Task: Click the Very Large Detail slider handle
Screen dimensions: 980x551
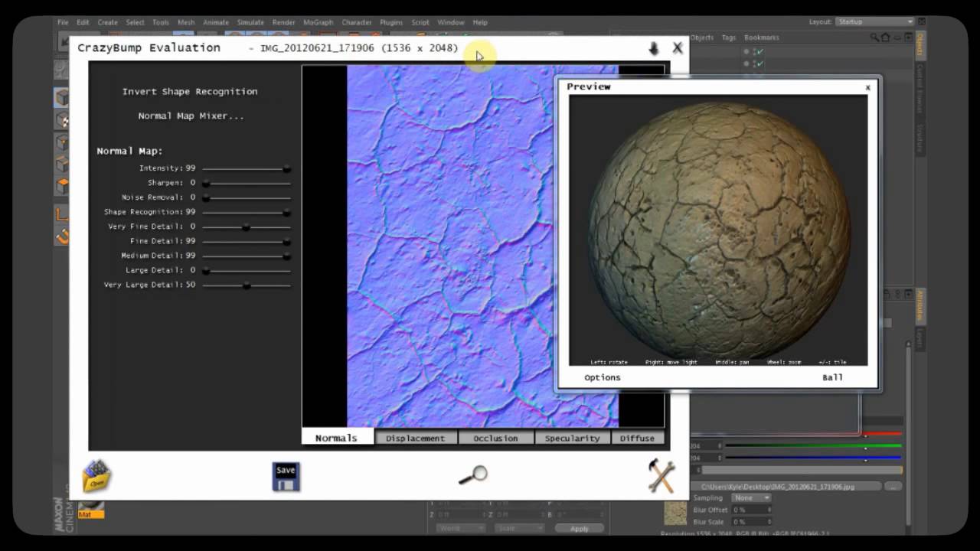Action: pos(247,285)
